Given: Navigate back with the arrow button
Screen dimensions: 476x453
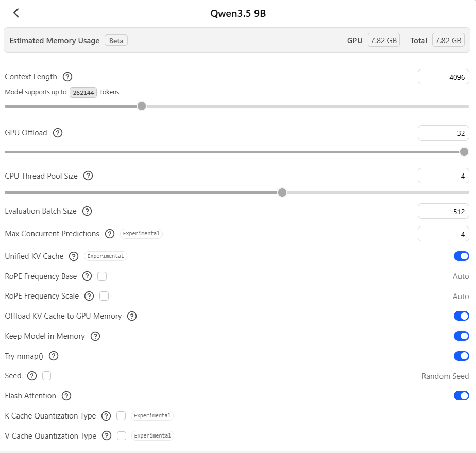Looking at the screenshot, I should [x=15, y=13].
